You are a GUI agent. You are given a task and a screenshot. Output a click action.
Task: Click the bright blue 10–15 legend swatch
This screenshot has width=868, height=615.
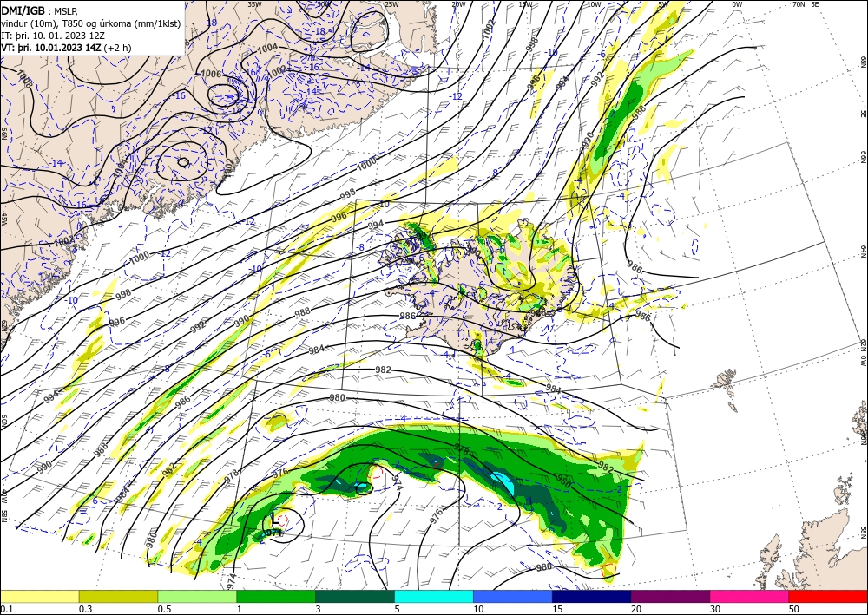(513, 596)
